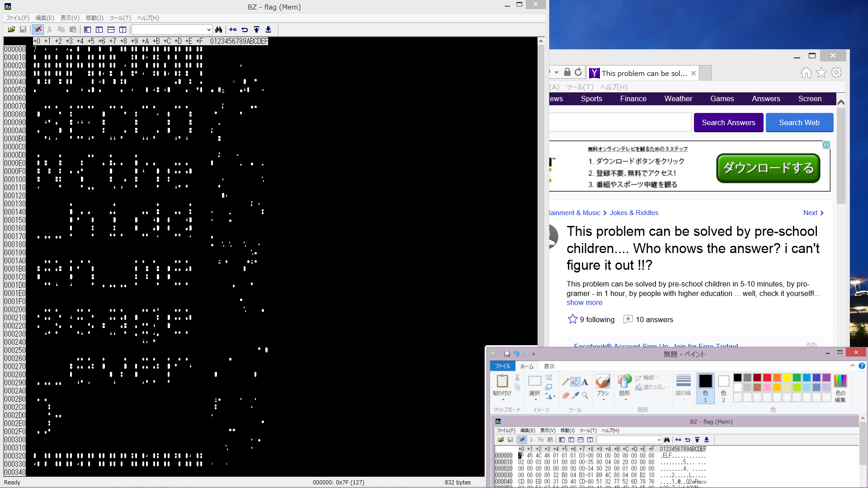Click the Yahoo Answers search input field

click(x=619, y=122)
